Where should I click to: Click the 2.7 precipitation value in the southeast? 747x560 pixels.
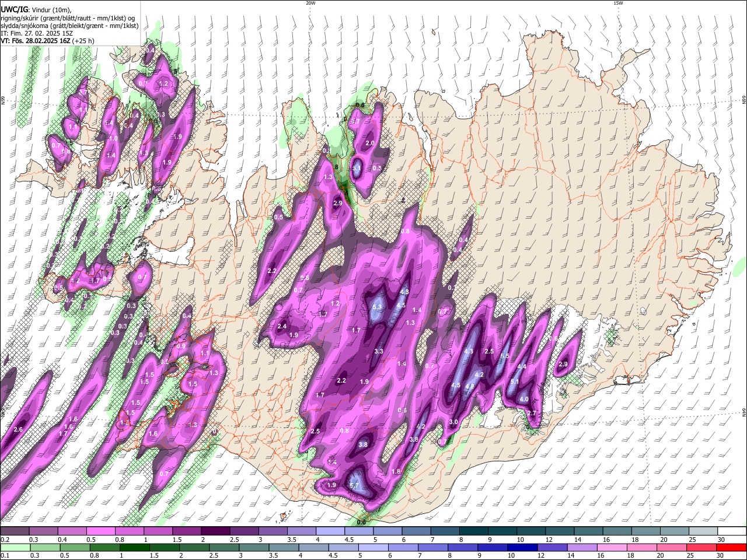point(532,413)
